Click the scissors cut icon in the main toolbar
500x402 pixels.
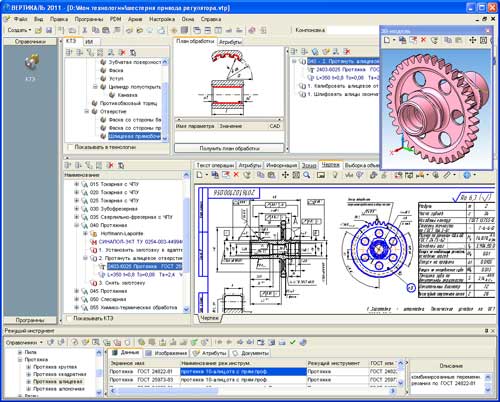(85, 30)
